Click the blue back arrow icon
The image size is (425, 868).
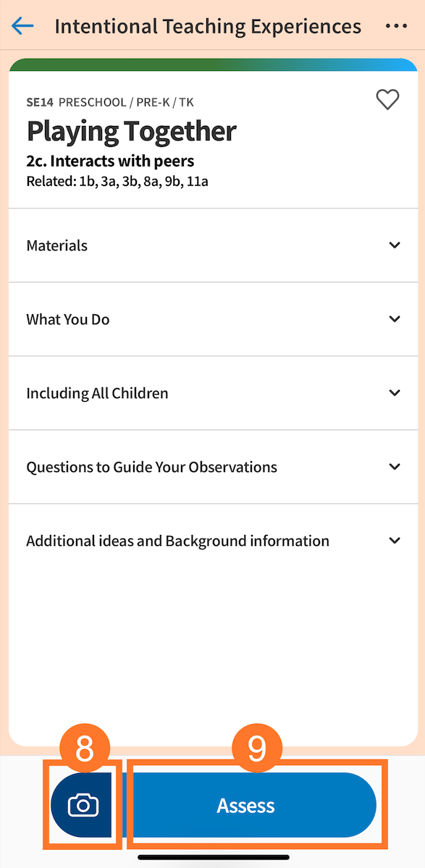pyautogui.click(x=22, y=26)
